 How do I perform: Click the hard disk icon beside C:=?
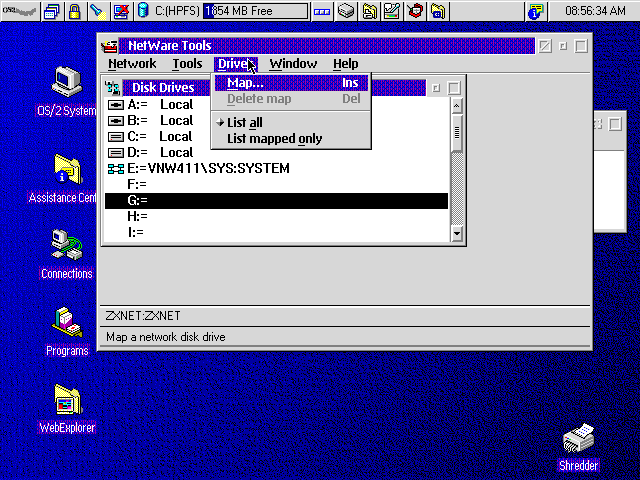pyautogui.click(x=116, y=137)
